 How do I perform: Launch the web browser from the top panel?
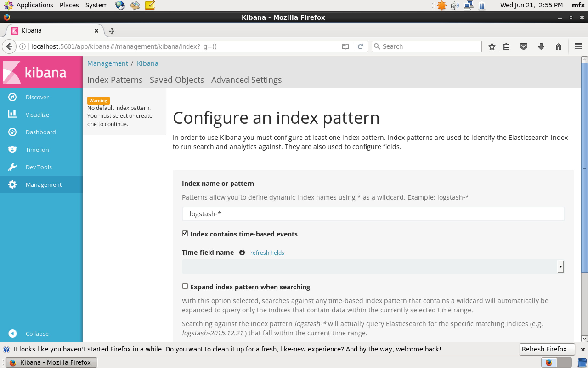pos(120,5)
